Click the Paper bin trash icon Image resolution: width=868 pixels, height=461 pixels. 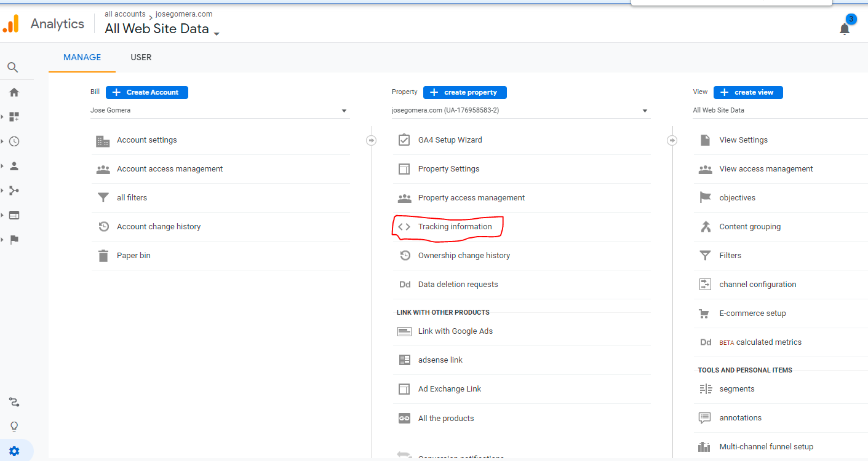103,256
